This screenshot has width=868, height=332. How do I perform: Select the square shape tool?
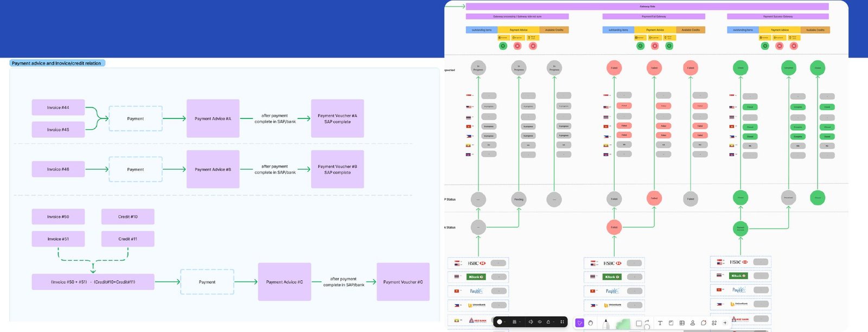(x=639, y=323)
